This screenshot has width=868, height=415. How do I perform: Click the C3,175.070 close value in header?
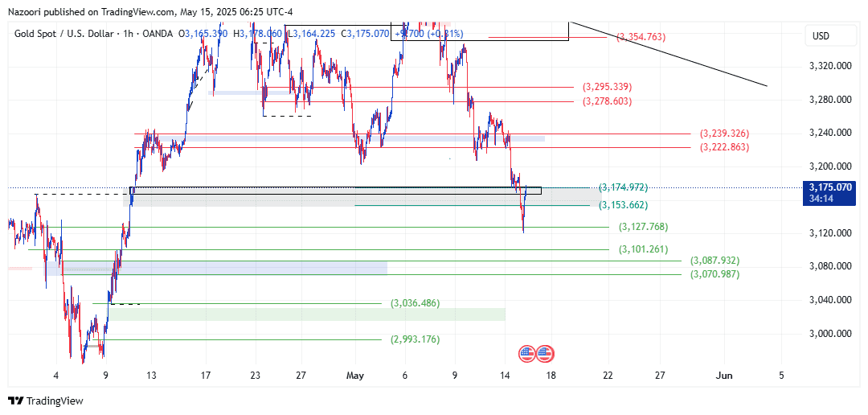(364, 34)
